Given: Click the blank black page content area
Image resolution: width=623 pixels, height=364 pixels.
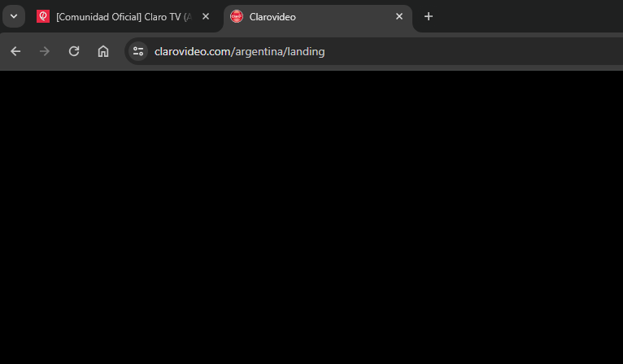Looking at the screenshot, I should pyautogui.click(x=311, y=217).
